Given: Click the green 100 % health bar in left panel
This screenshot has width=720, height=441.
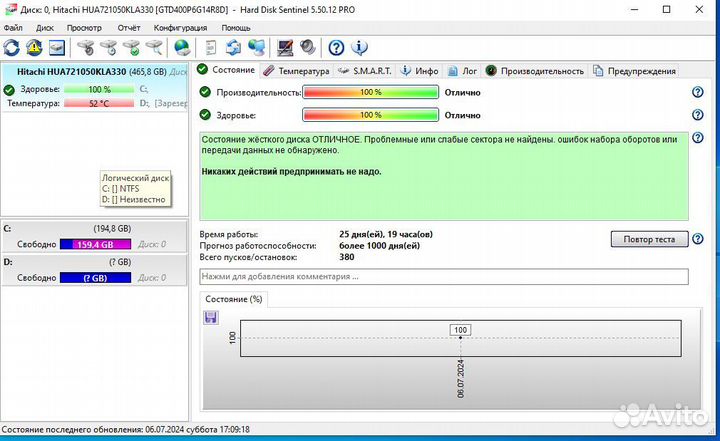Looking at the screenshot, I should pos(99,90).
